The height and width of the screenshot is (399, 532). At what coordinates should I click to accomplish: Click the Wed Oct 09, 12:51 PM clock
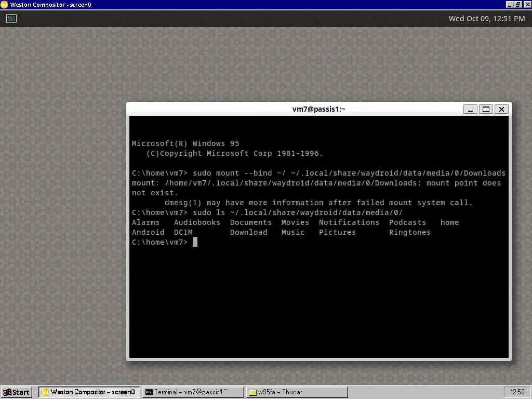point(486,19)
